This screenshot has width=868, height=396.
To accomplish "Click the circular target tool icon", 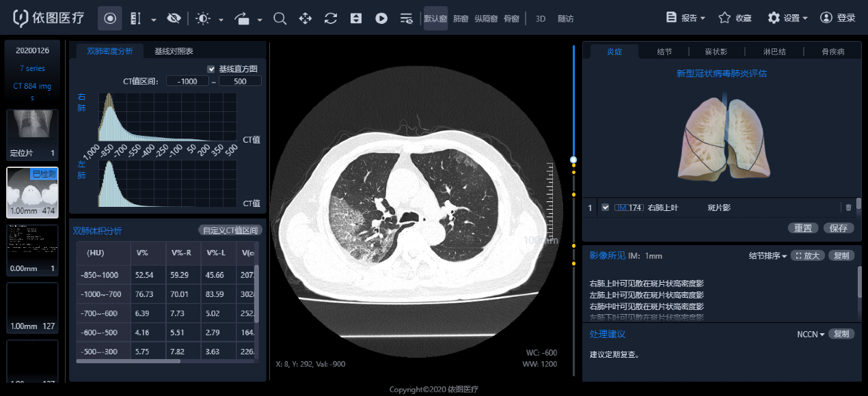I will 110,18.
